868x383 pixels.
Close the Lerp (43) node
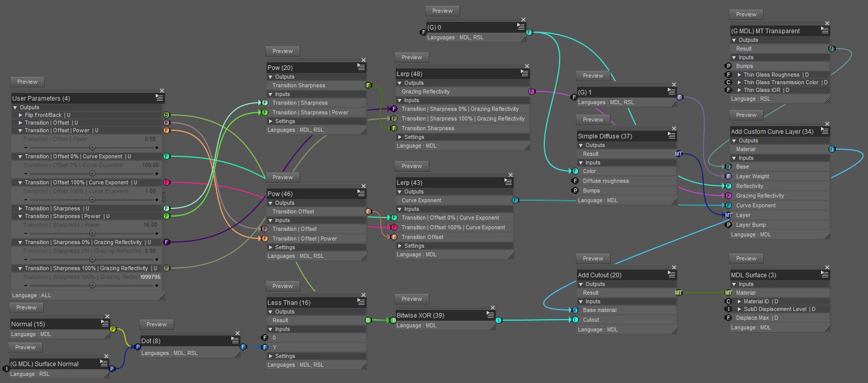click(510, 175)
